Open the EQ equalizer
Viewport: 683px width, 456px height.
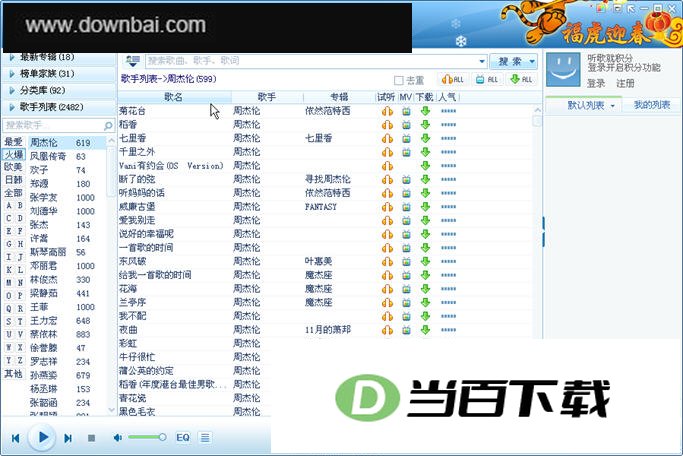tap(183, 437)
